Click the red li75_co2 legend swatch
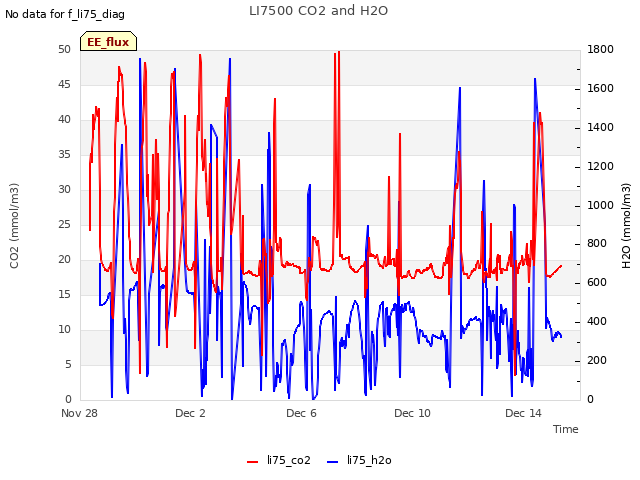Viewport: 640px width, 480px height. click(253, 462)
